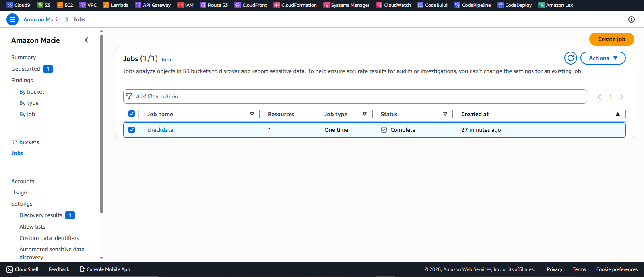Open the CodeDeploy shortcut icon
The height and width of the screenshot is (277, 644).
pyautogui.click(x=500, y=5)
